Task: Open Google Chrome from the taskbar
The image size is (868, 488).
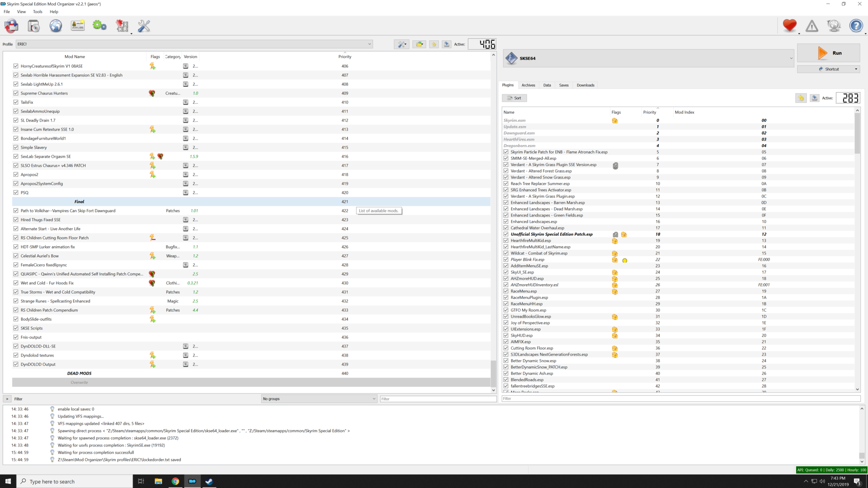Action: [x=175, y=481]
